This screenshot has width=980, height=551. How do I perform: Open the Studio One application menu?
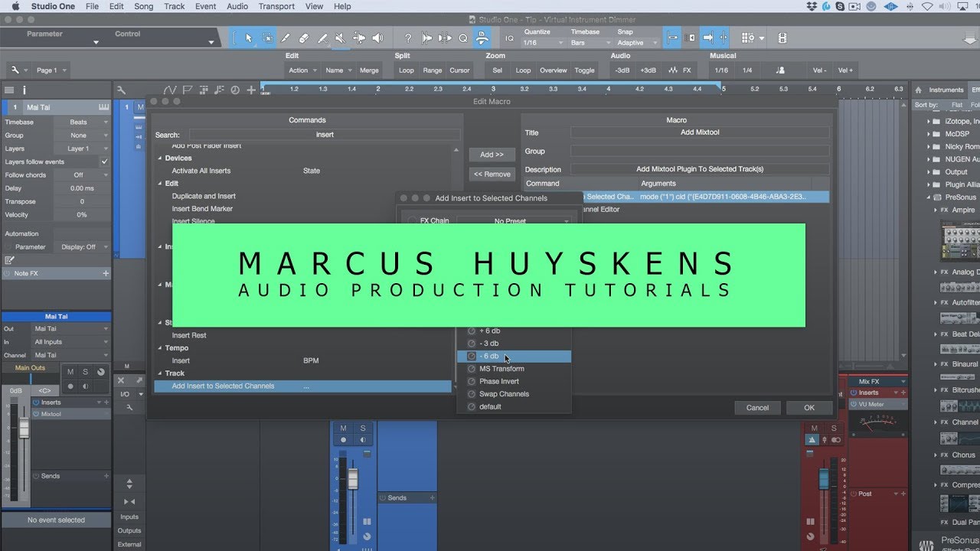click(53, 6)
